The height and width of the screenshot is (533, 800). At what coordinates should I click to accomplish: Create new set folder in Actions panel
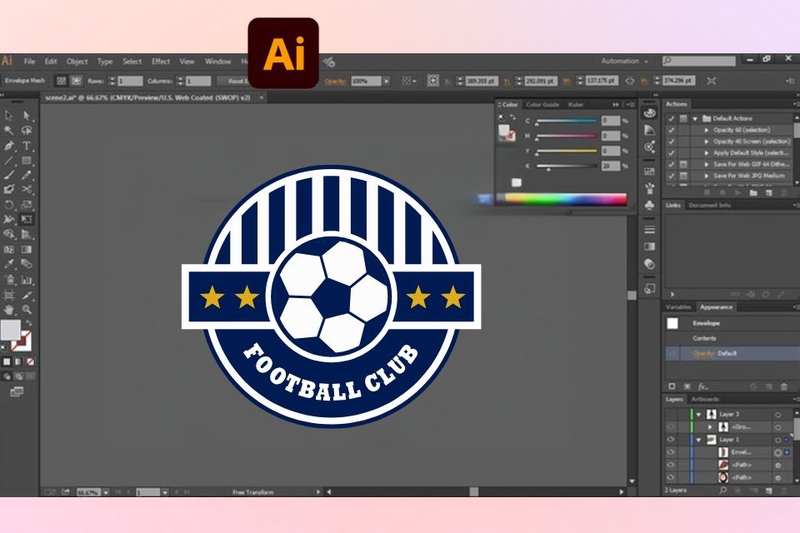[x=753, y=193]
